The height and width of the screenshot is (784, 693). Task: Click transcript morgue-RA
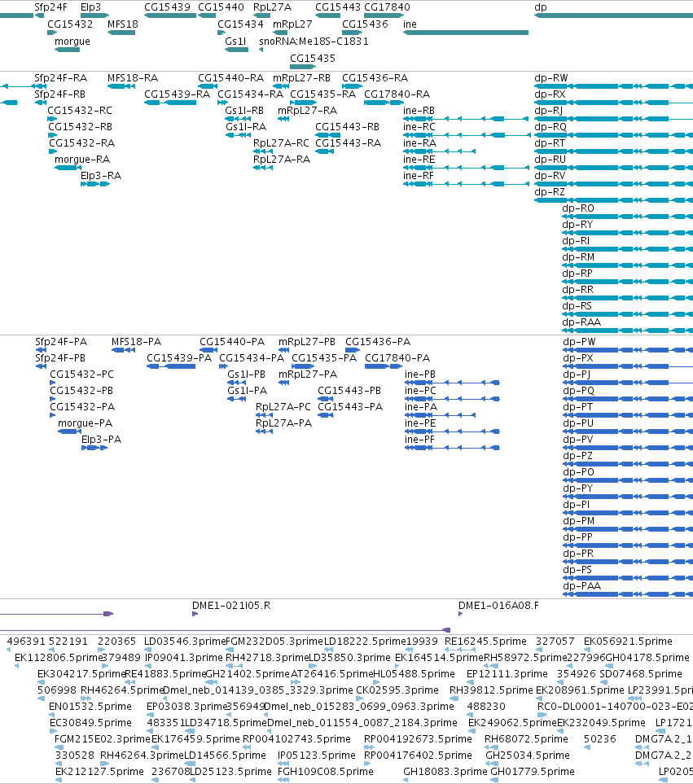(x=82, y=160)
